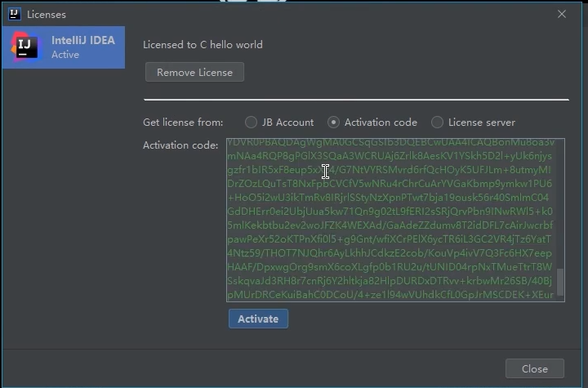
Task: Click the code line starting '4Ntz59/THOT7NJQhr'
Action: 390,253
